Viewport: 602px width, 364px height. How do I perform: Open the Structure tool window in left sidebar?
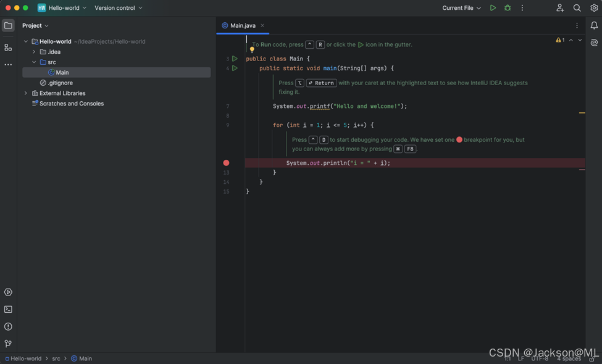click(8, 48)
